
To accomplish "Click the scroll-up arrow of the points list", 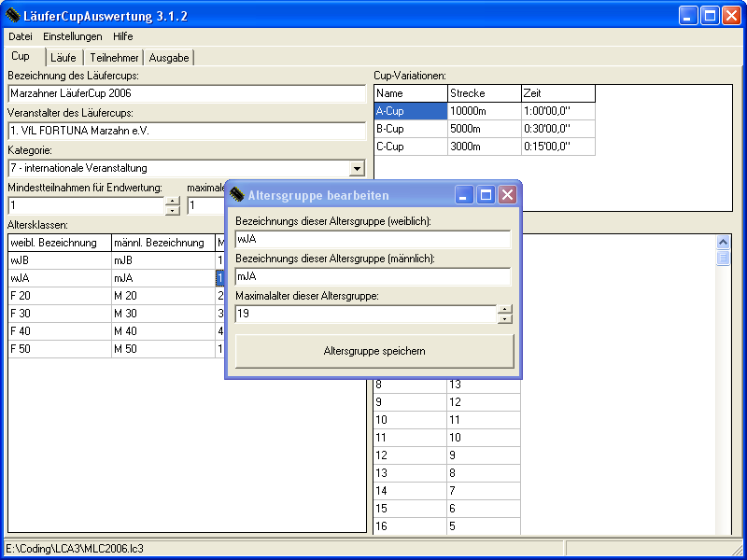I will (x=723, y=242).
